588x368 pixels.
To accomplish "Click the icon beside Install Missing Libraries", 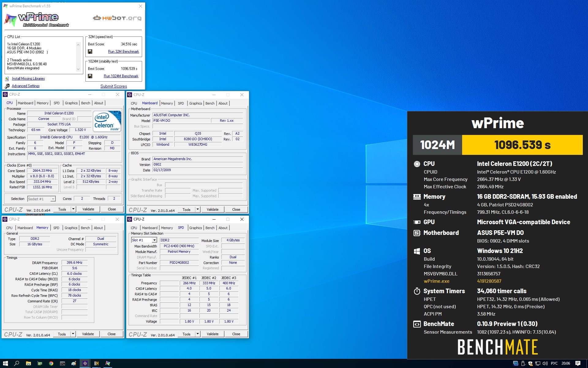I will coord(7,79).
